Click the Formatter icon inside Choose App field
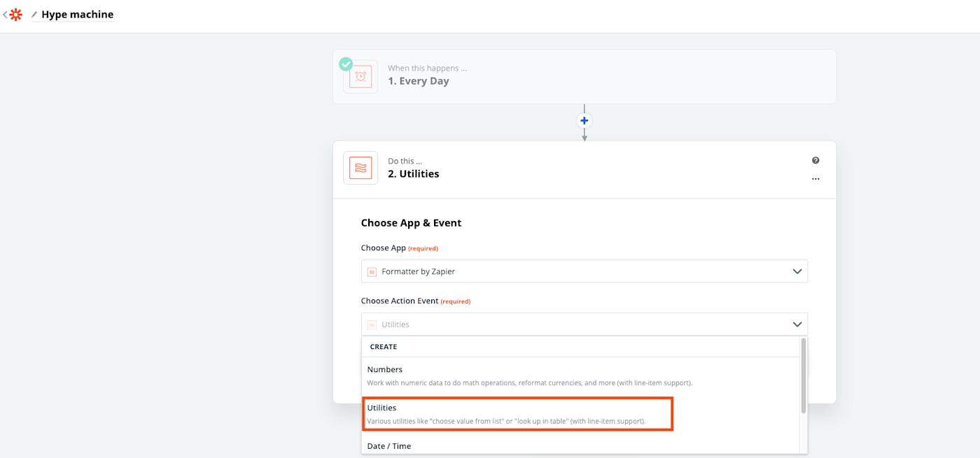 (372, 272)
